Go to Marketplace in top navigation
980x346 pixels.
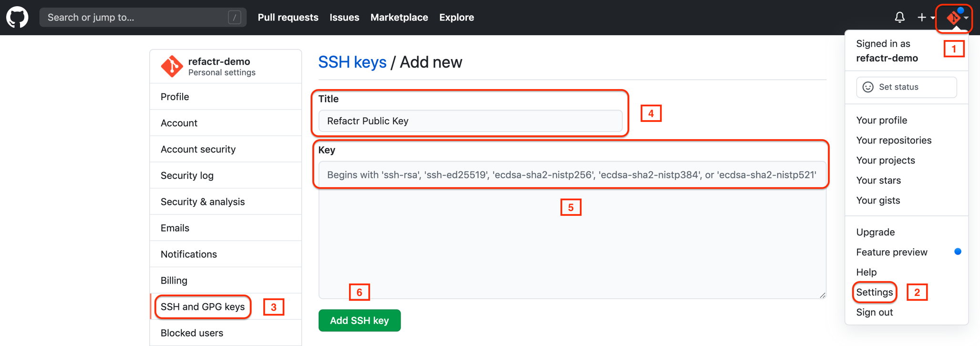click(x=399, y=18)
